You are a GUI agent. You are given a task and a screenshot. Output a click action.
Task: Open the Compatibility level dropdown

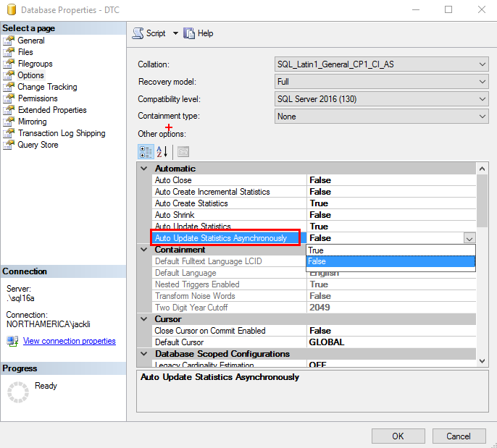[x=483, y=99]
